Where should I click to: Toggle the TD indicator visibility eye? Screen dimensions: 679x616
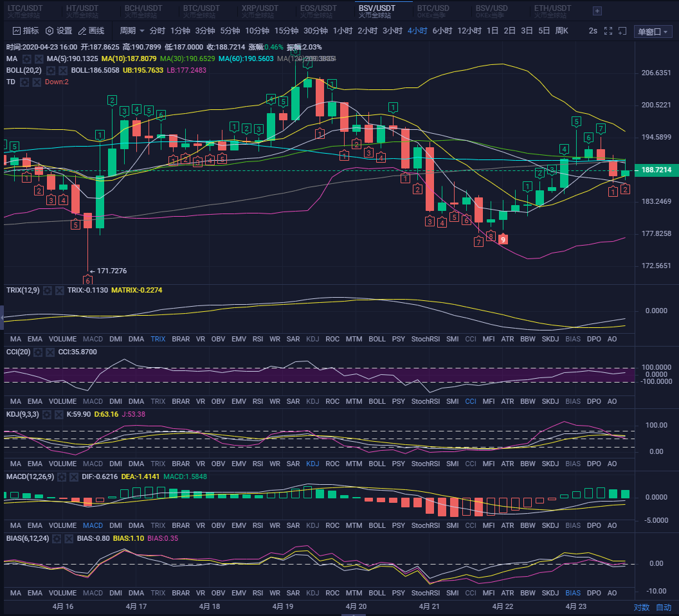24,82
